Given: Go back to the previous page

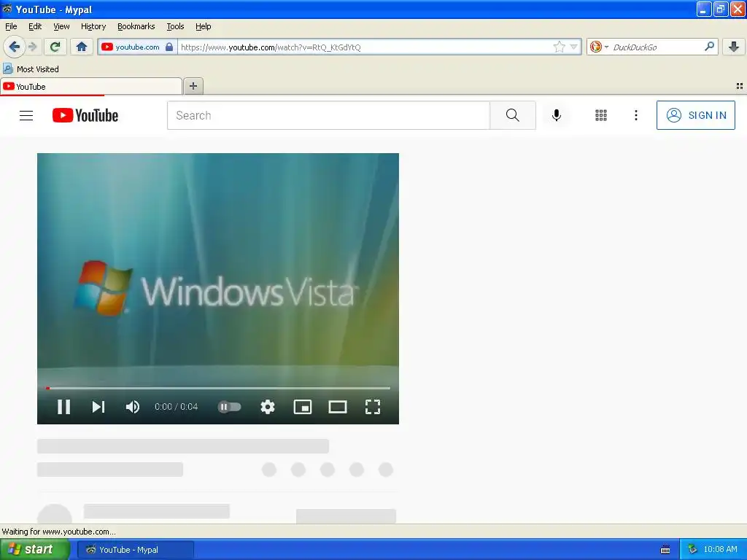Looking at the screenshot, I should (x=14, y=47).
